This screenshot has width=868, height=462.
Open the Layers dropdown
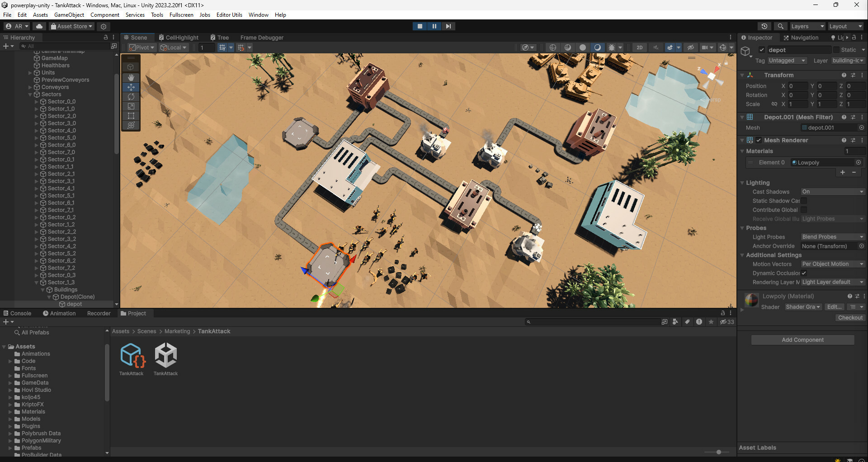pyautogui.click(x=807, y=26)
